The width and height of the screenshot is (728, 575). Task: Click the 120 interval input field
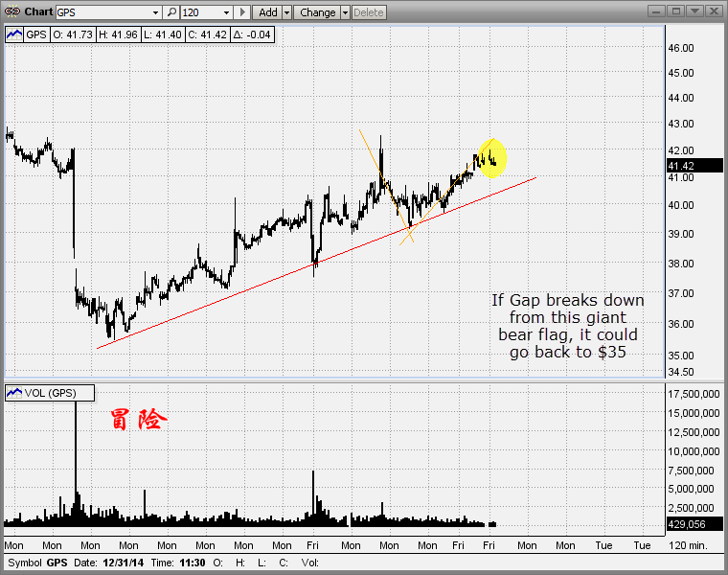[201, 12]
